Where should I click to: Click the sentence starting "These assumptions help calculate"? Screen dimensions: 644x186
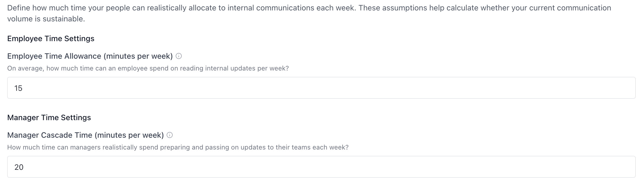tap(467, 8)
